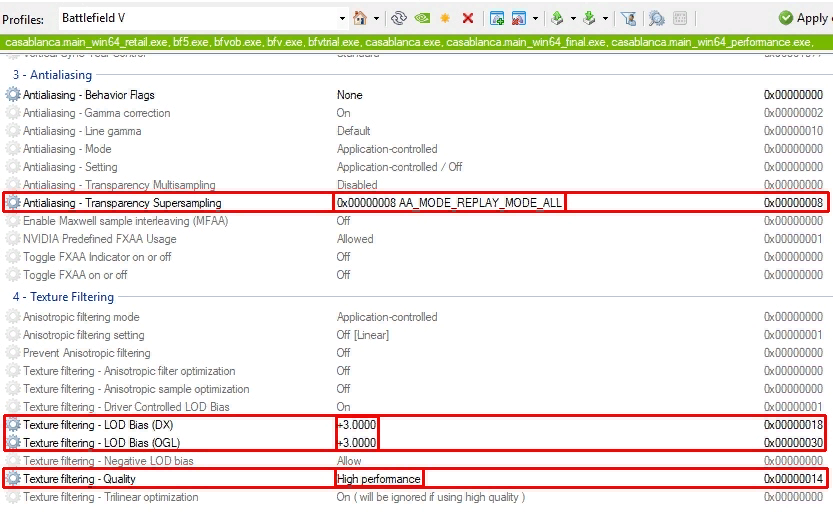The image size is (833, 512).
Task: Click the grey gear icon beside Antialiasing - Mode
Action: click(x=13, y=149)
